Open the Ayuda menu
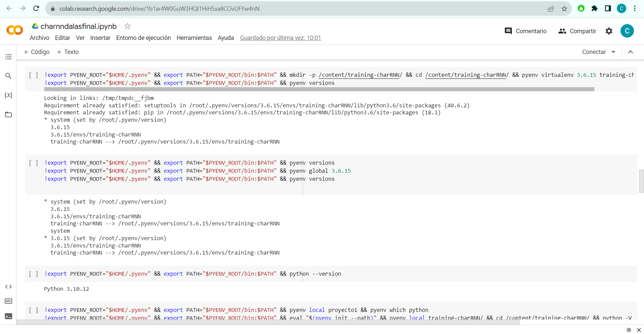Image resolution: width=644 pixels, height=334 pixels. click(x=226, y=38)
